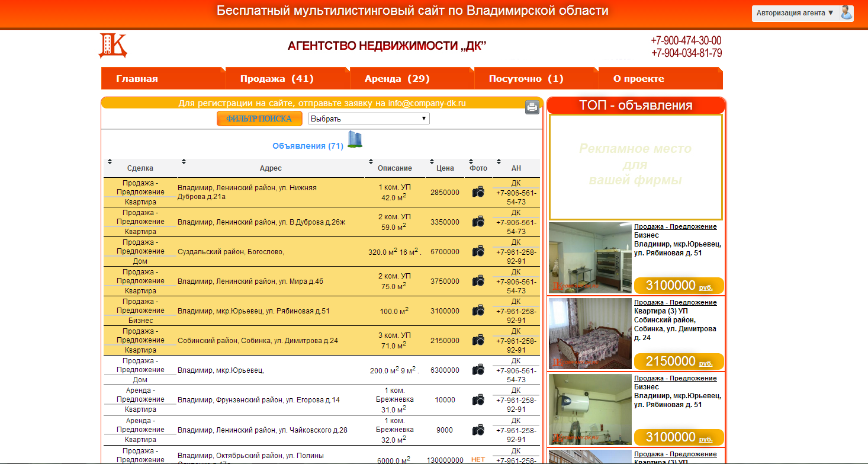Image resolution: width=868 pixels, height=464 pixels.
Task: Expand the Авторизация агента dropdown
Action: [795, 13]
